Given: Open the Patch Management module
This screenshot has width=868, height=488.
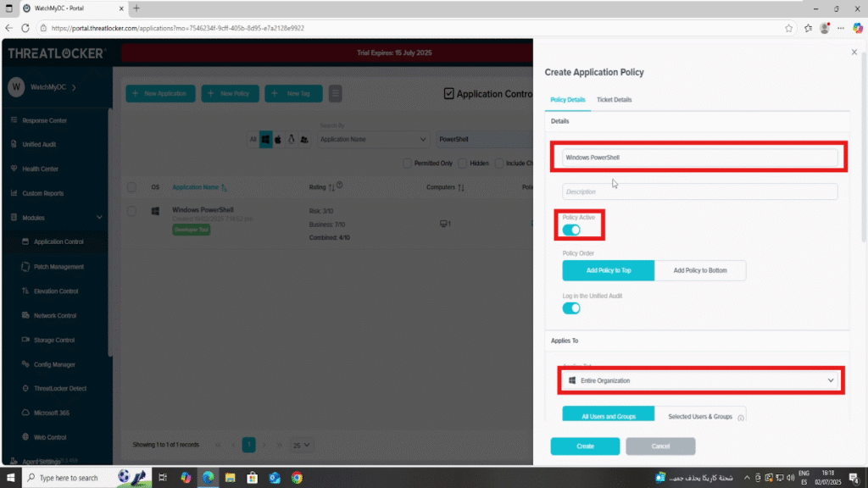Looking at the screenshot, I should click(58, 267).
